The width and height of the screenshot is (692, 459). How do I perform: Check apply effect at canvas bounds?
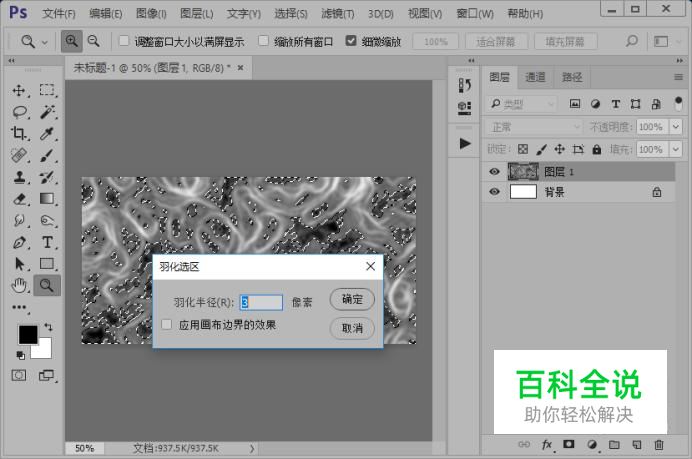tap(167, 324)
